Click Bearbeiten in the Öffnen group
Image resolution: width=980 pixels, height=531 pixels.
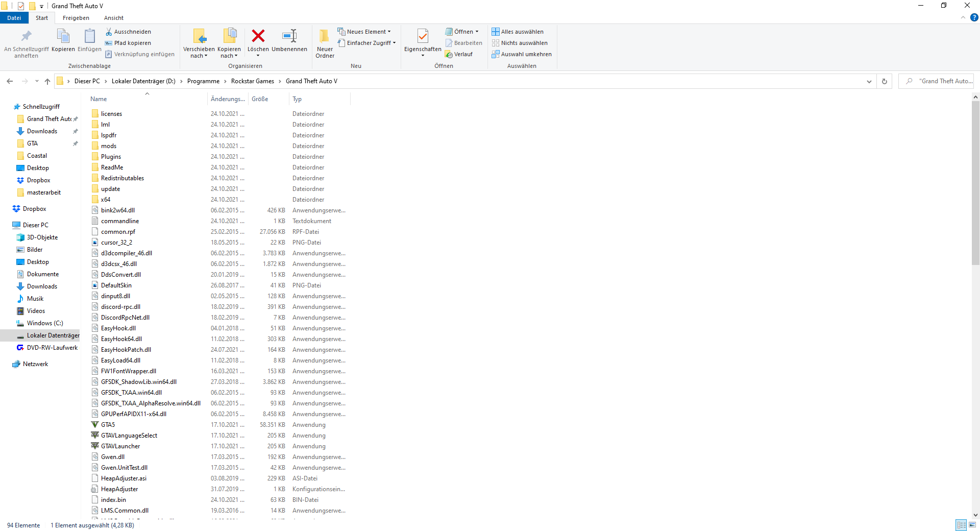coord(463,43)
